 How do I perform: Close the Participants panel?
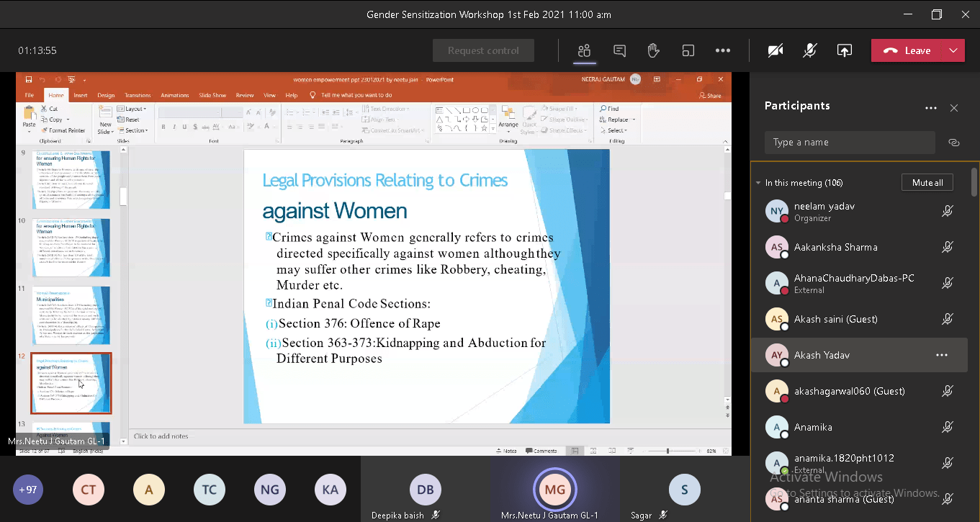954,108
